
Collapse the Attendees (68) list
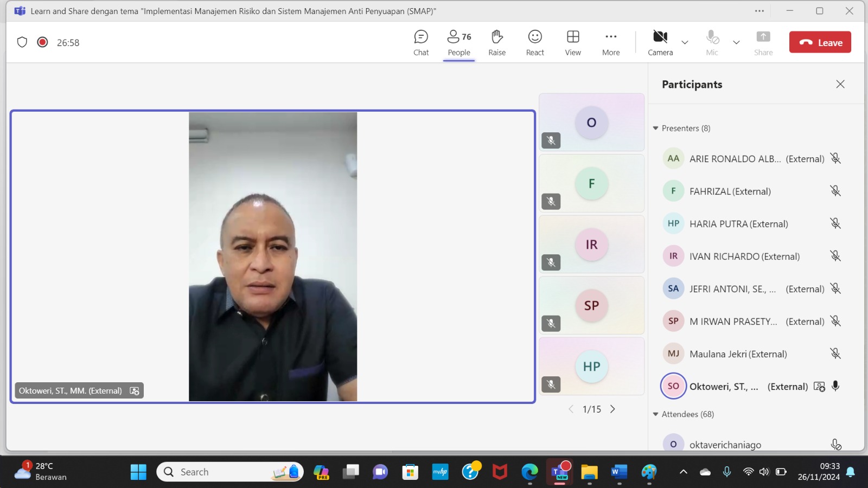pyautogui.click(x=656, y=414)
